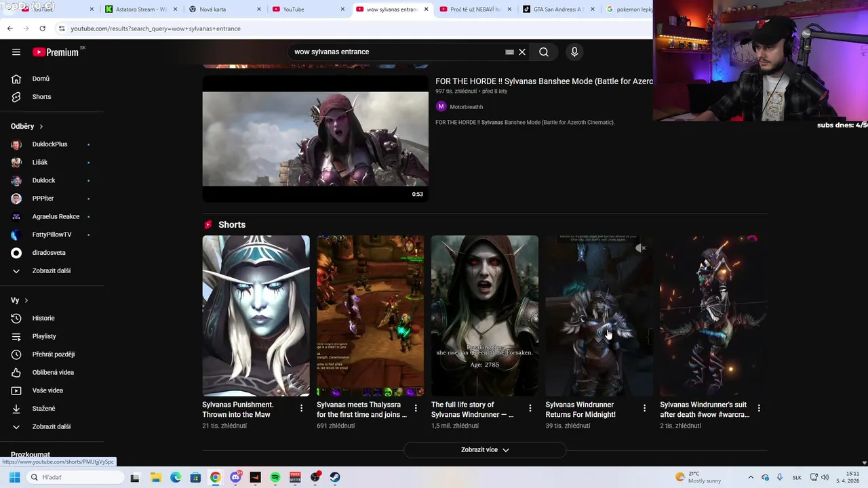Open options for Sylvanas meets Thalyssra short
This screenshot has height=488, width=868.
point(416,408)
